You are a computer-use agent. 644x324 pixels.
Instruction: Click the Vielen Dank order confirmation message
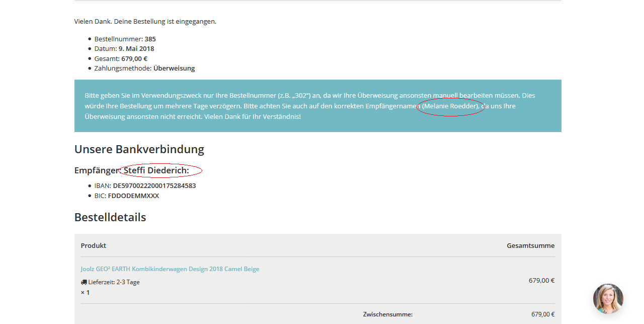pos(145,22)
